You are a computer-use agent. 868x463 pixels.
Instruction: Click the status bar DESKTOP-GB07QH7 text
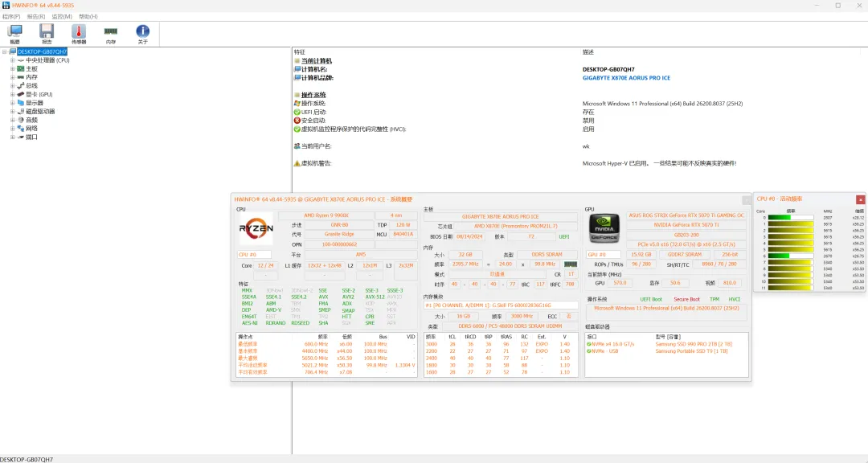[27, 460]
